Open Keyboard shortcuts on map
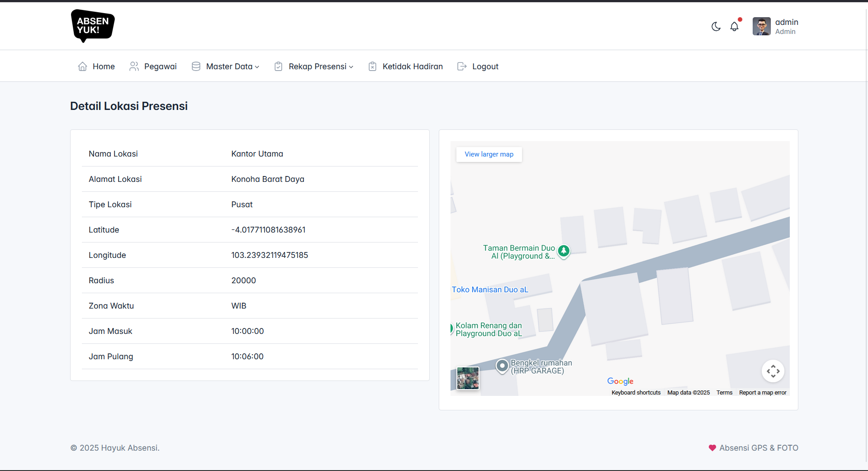The height and width of the screenshot is (471, 868). tap(636, 393)
